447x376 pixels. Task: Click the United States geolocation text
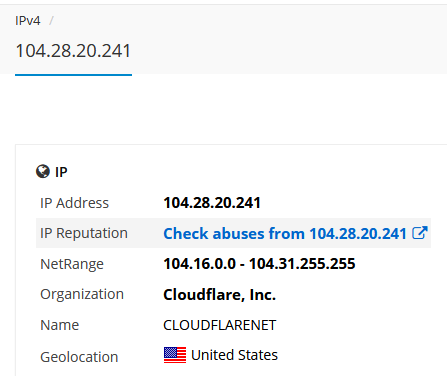234,355
